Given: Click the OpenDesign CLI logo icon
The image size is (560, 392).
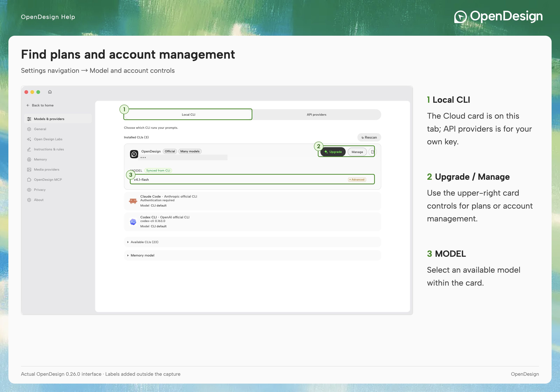Looking at the screenshot, I should click(x=134, y=154).
